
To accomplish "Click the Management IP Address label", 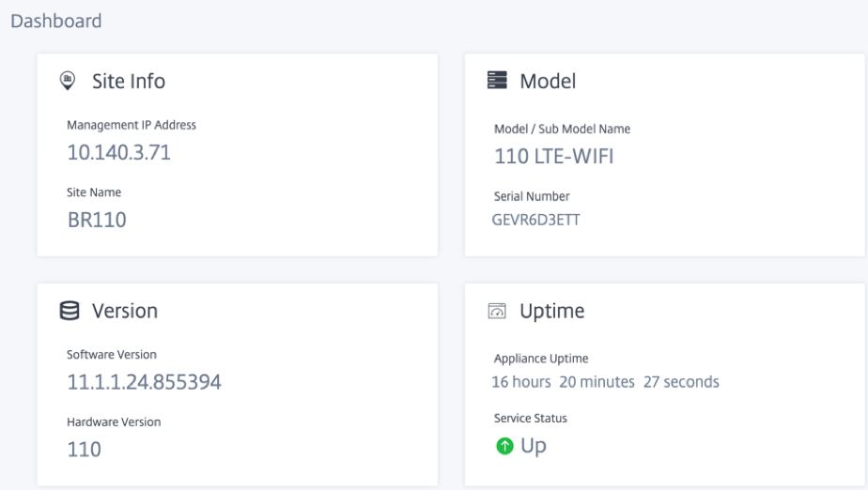I will pyautogui.click(x=132, y=125).
